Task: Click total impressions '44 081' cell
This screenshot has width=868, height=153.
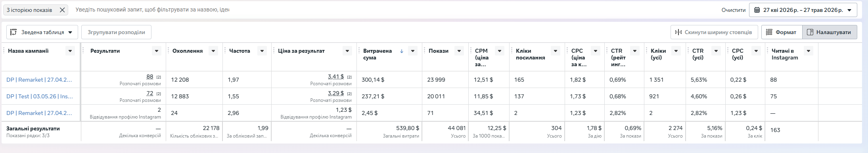Action: (x=457, y=128)
